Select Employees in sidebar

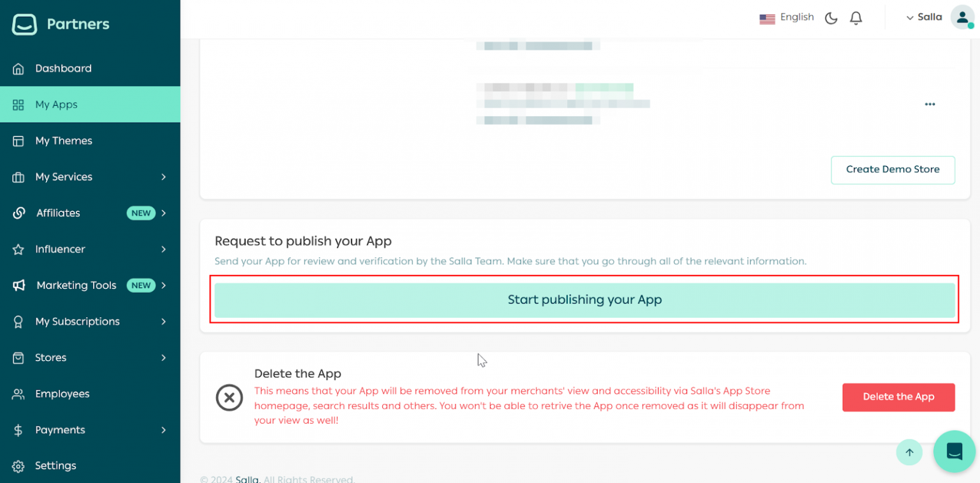click(x=62, y=394)
